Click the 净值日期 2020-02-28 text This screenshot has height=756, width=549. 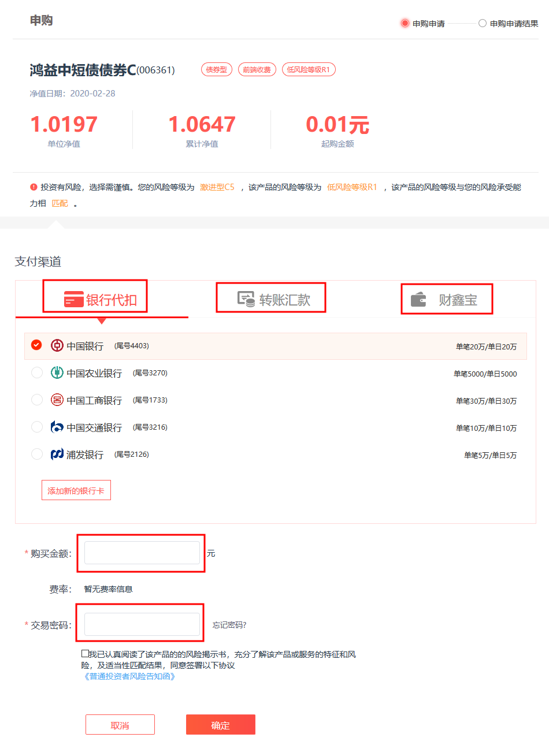click(73, 94)
